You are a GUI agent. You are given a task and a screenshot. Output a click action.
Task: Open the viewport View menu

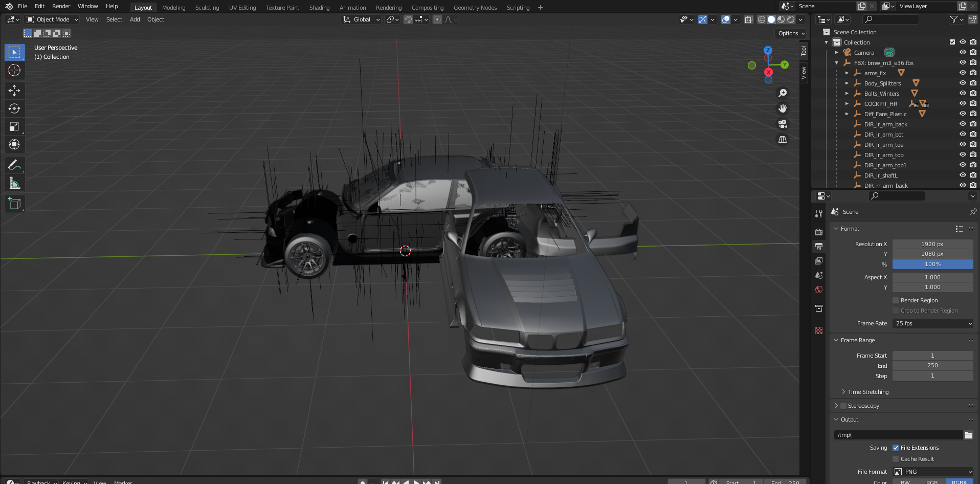click(x=92, y=19)
